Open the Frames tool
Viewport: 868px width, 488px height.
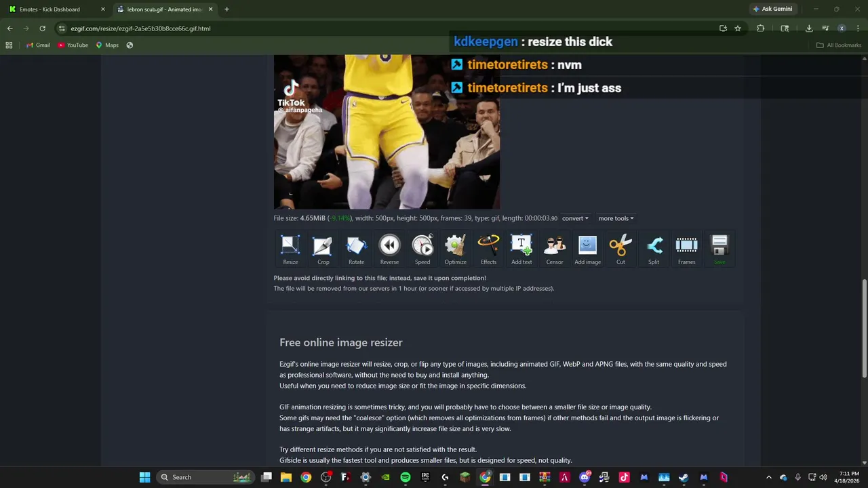pos(686,249)
